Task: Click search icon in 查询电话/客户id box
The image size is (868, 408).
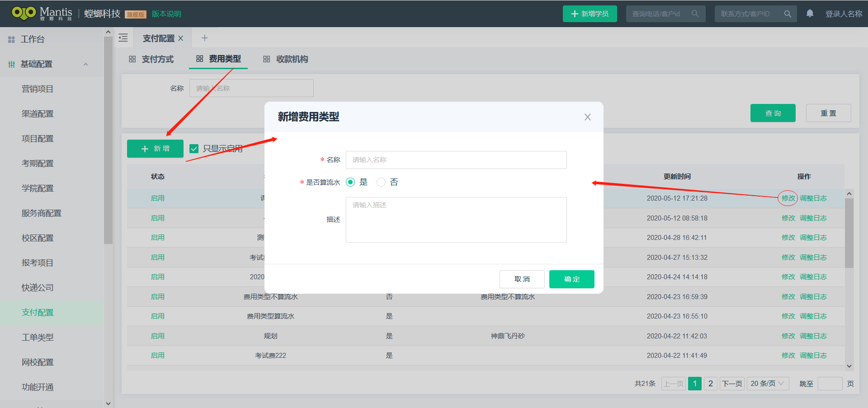Action: click(x=695, y=14)
